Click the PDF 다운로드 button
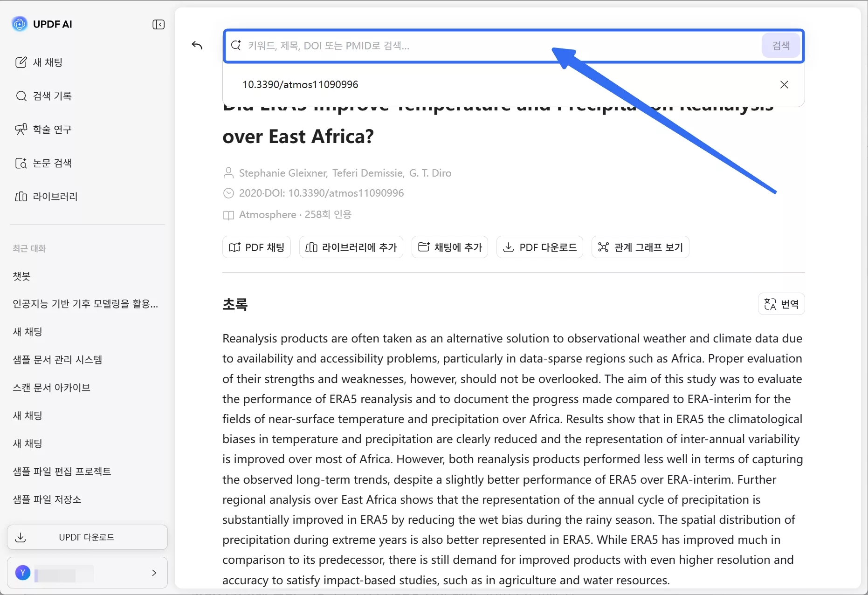The image size is (868, 595). click(x=540, y=247)
